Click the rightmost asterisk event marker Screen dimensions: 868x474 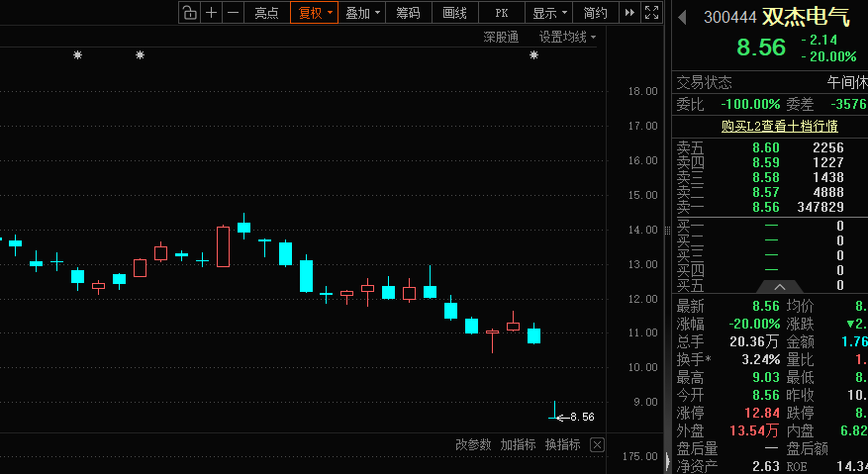point(533,54)
